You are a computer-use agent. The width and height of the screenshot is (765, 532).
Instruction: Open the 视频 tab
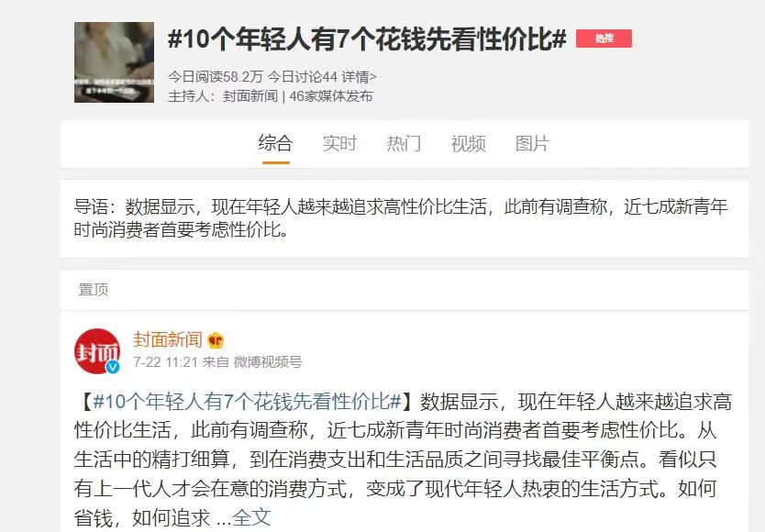pos(469,143)
